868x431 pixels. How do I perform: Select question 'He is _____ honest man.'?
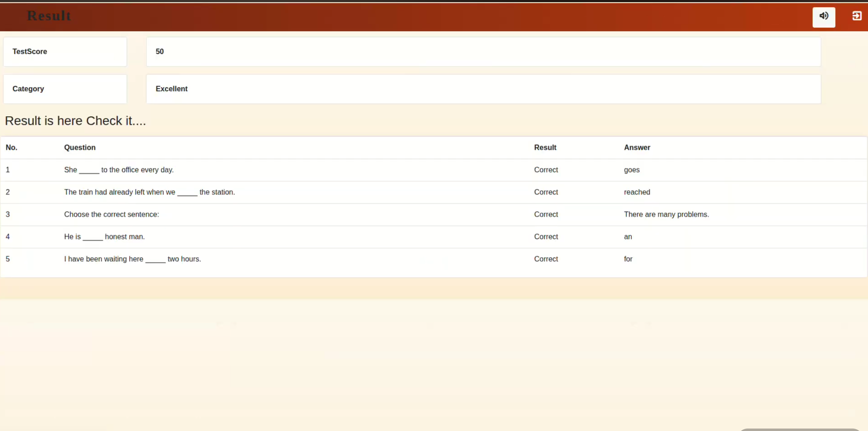(x=104, y=237)
